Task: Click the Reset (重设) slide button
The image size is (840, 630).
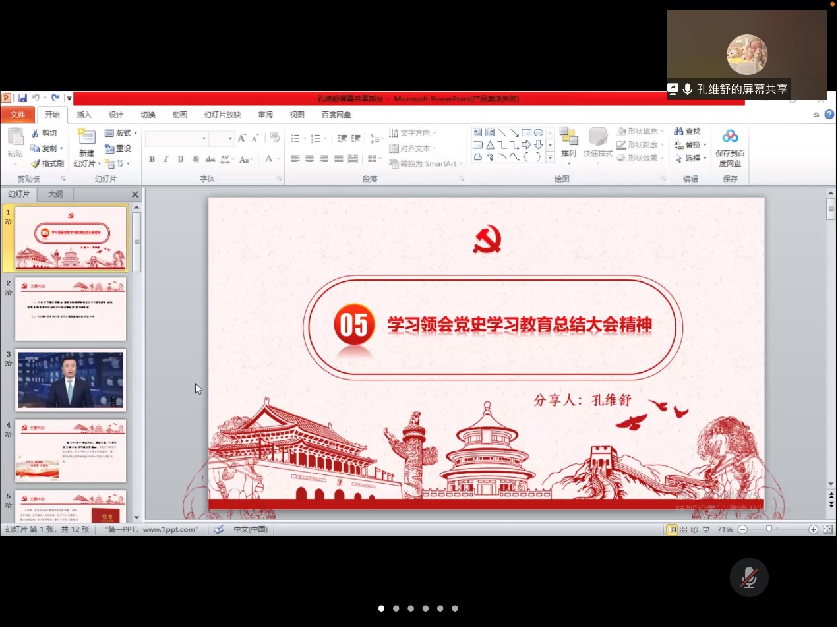Action: [x=118, y=149]
